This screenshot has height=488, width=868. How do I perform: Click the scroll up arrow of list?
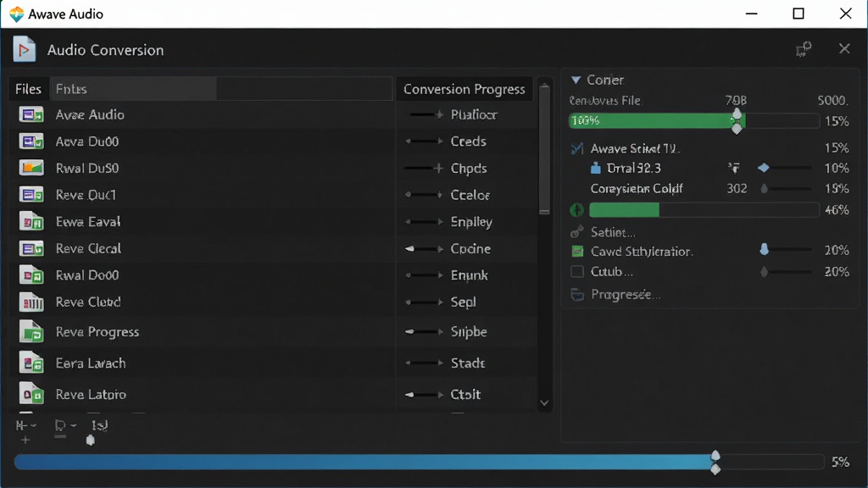544,86
